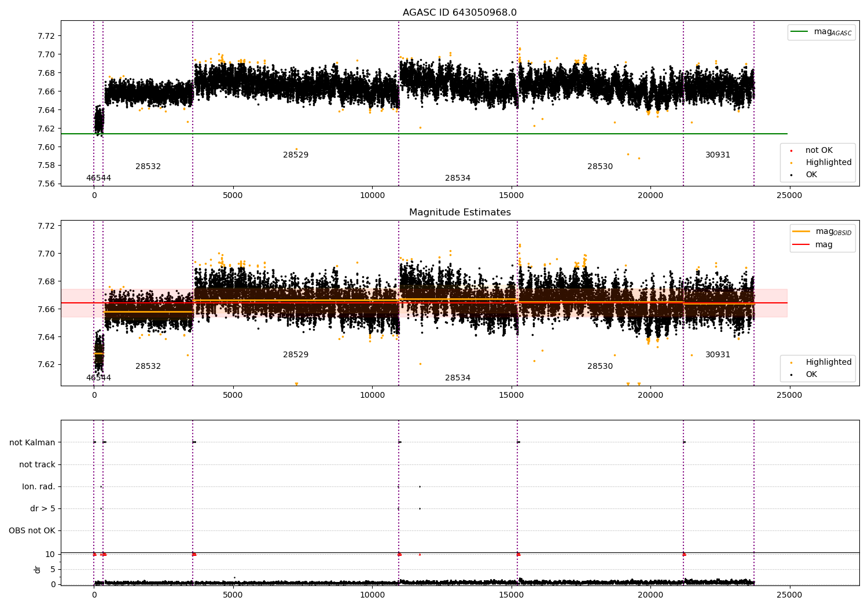This screenshot has height=608, width=868.
Task: Click the 10 tick on the dr axis
Action: pyautogui.click(x=50, y=554)
